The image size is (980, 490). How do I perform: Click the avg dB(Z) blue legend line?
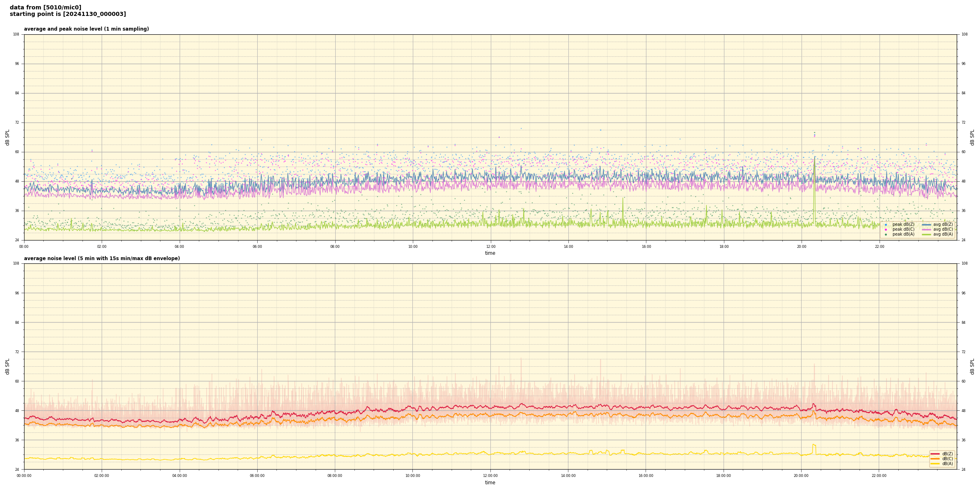pos(927,225)
